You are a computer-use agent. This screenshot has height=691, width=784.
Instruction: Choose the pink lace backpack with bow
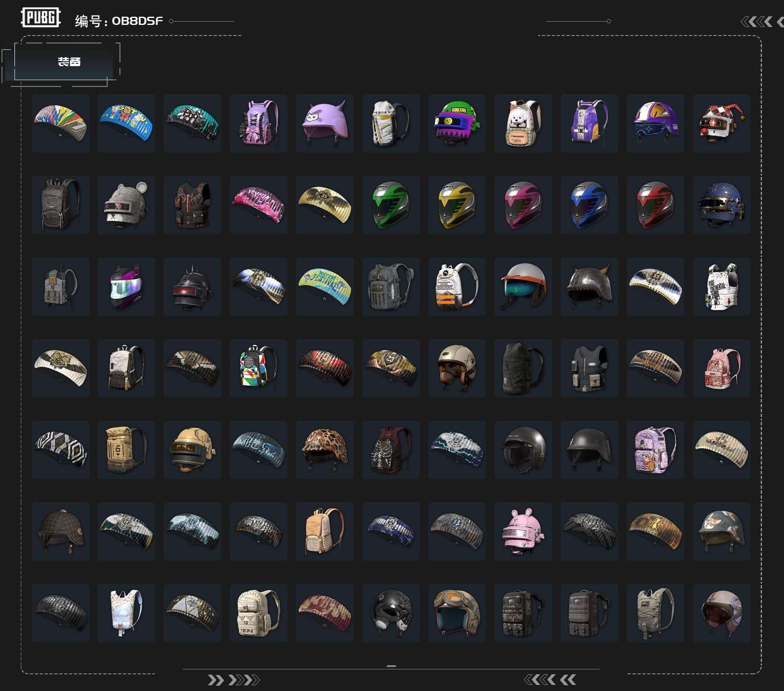pyautogui.click(x=258, y=123)
